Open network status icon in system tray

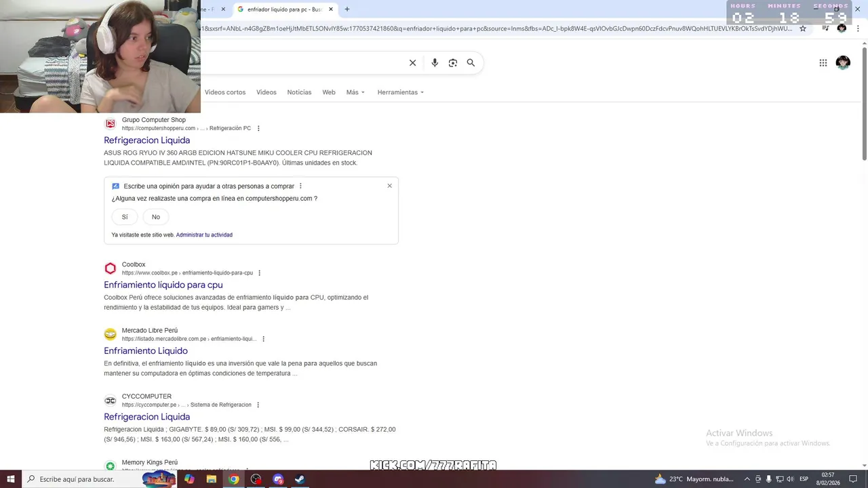779,479
